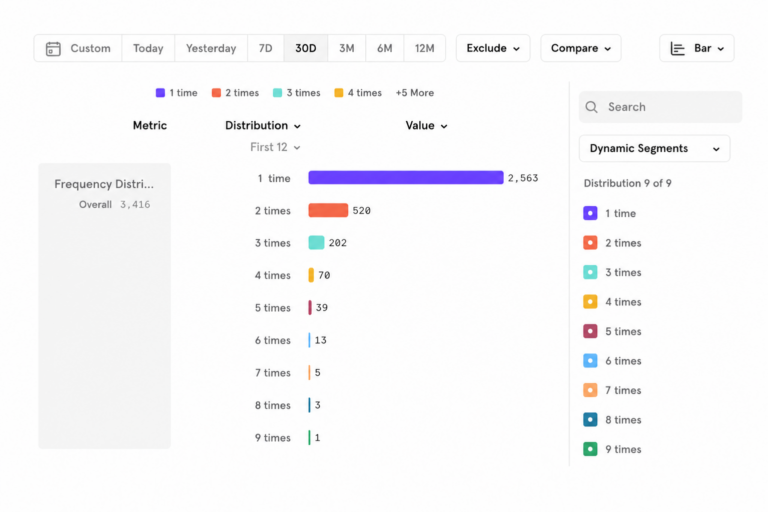Image resolution: width=768 pixels, height=512 pixels.
Task: Click the value 202
Action: (x=337, y=243)
